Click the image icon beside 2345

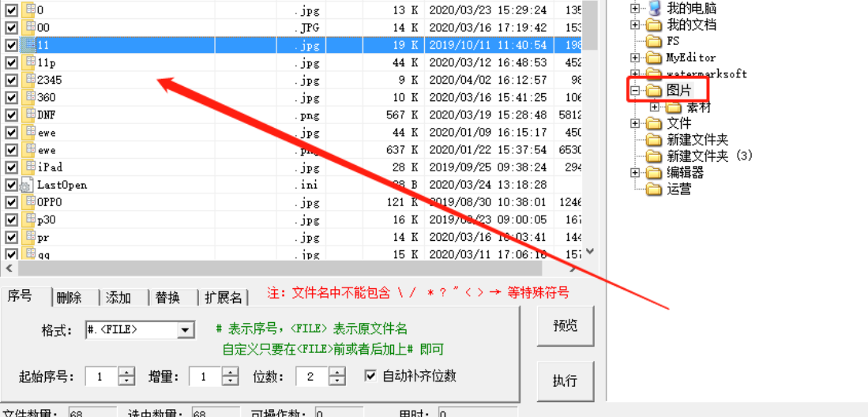[28, 81]
